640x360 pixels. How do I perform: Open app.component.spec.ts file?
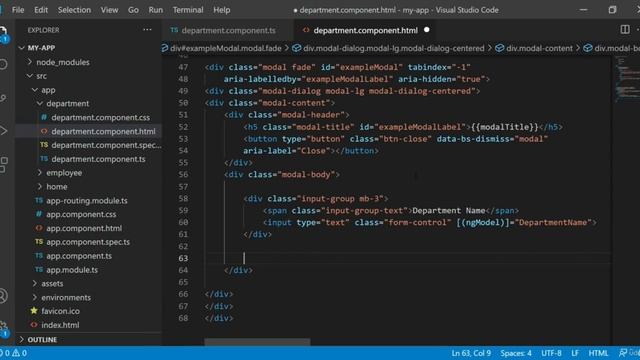[x=88, y=242]
